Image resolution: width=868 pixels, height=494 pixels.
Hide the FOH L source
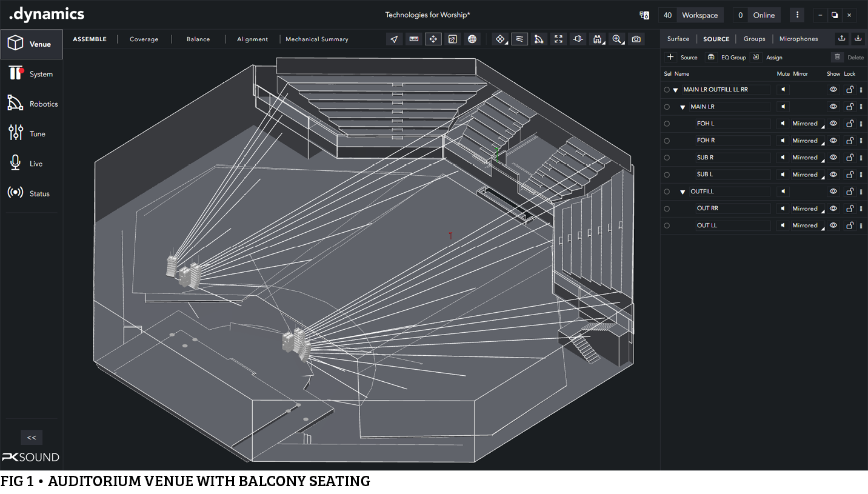(833, 124)
